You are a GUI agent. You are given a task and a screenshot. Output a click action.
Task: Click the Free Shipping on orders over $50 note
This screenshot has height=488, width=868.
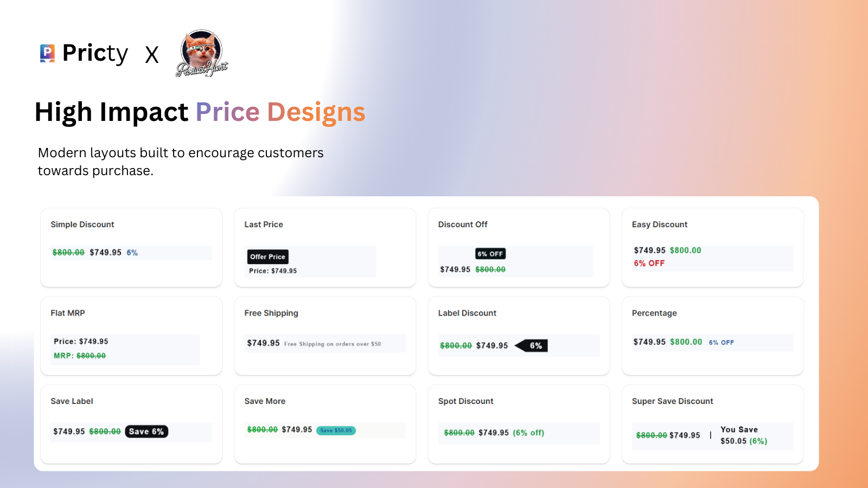pyautogui.click(x=333, y=344)
